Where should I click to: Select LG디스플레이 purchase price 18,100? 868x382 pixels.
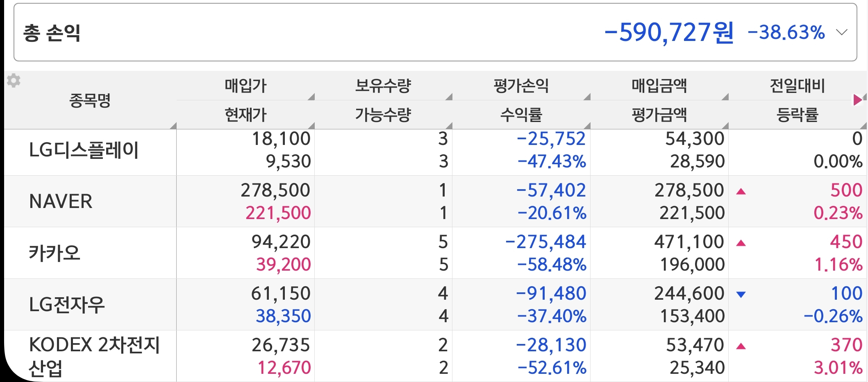pyautogui.click(x=281, y=139)
